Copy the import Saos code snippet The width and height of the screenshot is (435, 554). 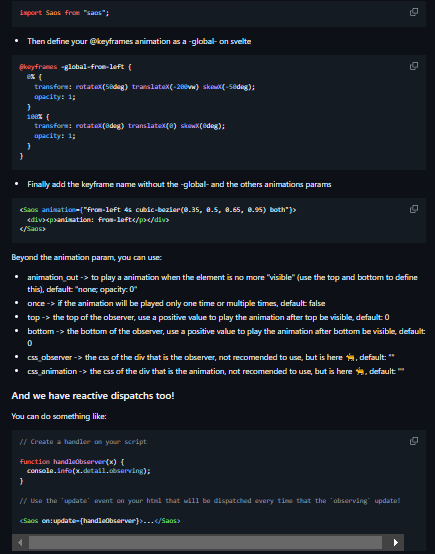pos(413,12)
